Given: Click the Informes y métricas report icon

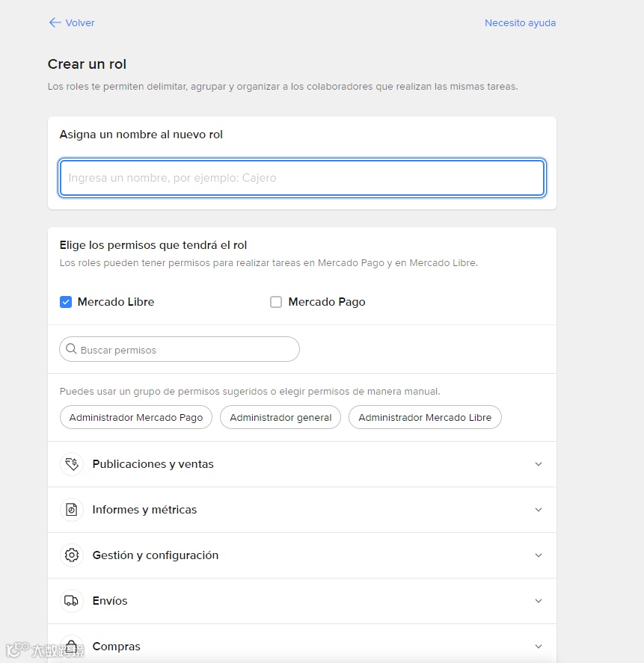Looking at the screenshot, I should point(72,510).
